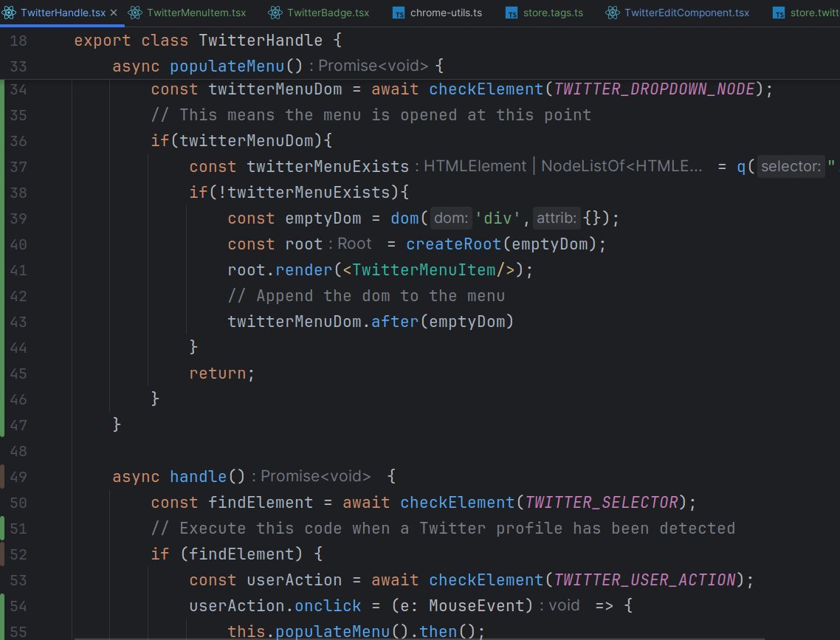Viewport: 840px width, 640px height.
Task: Click the onclick property on line 54
Action: tap(328, 606)
